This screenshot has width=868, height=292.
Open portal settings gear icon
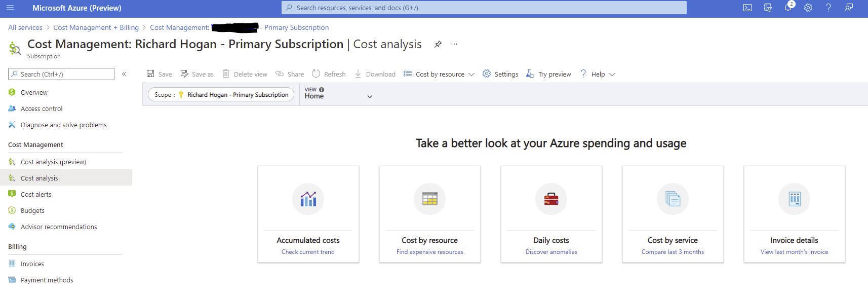(808, 8)
